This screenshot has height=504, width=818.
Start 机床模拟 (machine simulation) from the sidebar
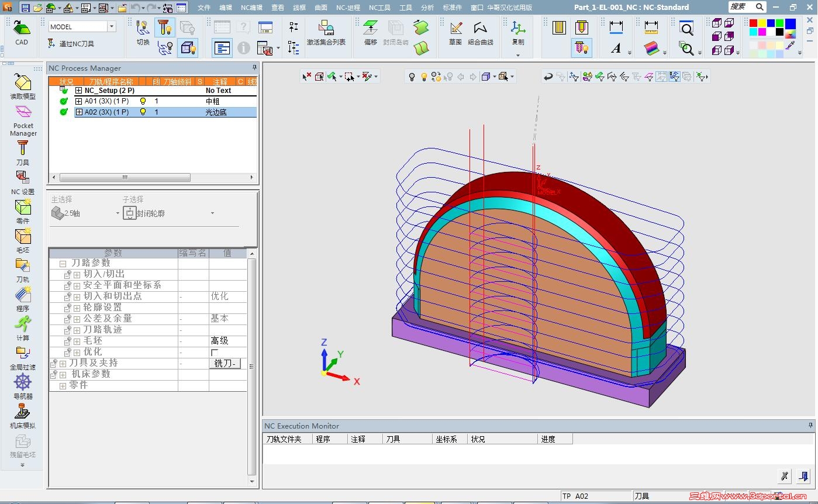[x=23, y=416]
